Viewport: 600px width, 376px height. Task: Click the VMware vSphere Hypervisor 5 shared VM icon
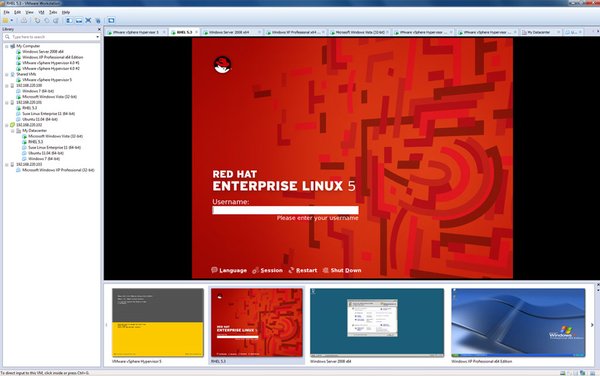pyautogui.click(x=18, y=80)
